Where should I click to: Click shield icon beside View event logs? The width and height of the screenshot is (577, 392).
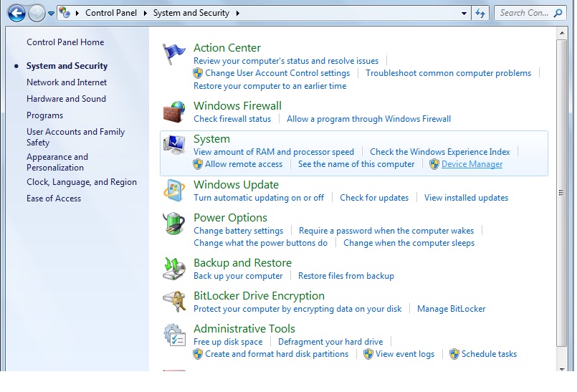(368, 354)
